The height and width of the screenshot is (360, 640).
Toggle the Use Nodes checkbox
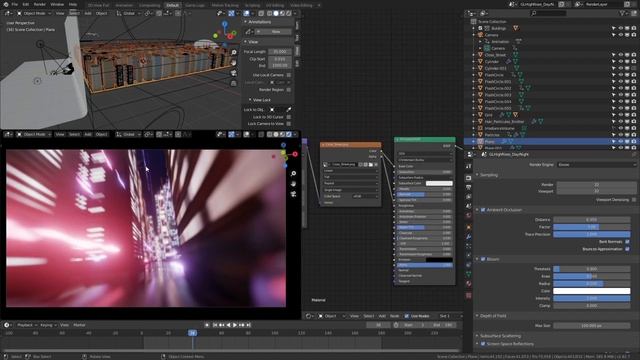coord(407,316)
